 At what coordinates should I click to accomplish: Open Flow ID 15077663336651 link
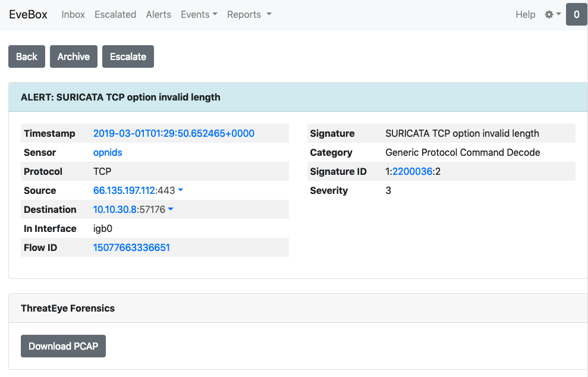click(131, 247)
